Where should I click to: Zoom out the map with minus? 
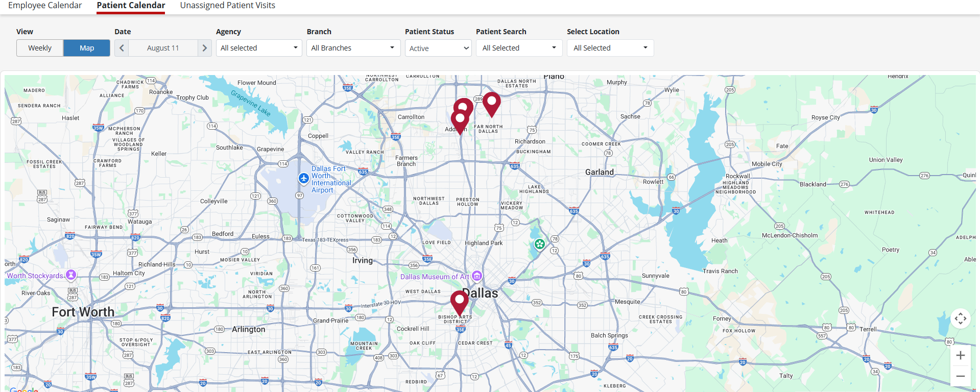pyautogui.click(x=961, y=376)
